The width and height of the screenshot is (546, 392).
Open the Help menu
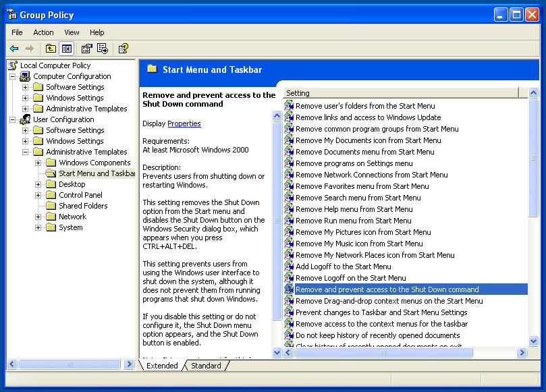tap(97, 32)
